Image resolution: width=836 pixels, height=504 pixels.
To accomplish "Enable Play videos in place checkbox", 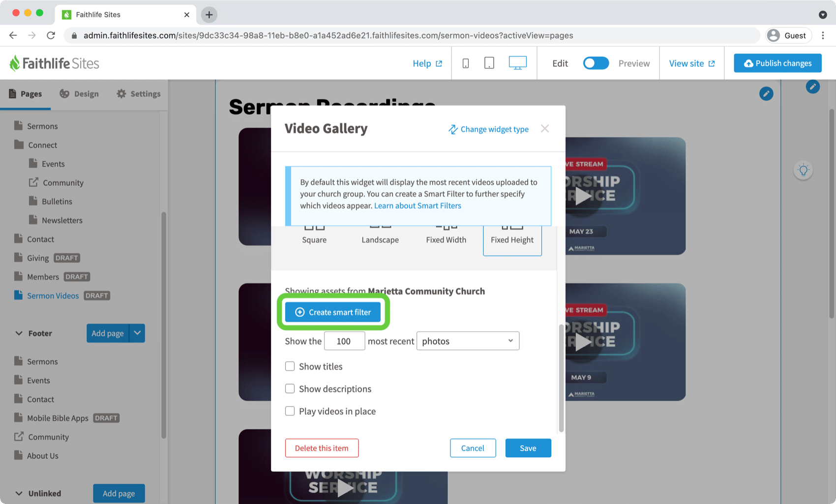I will pyautogui.click(x=290, y=411).
